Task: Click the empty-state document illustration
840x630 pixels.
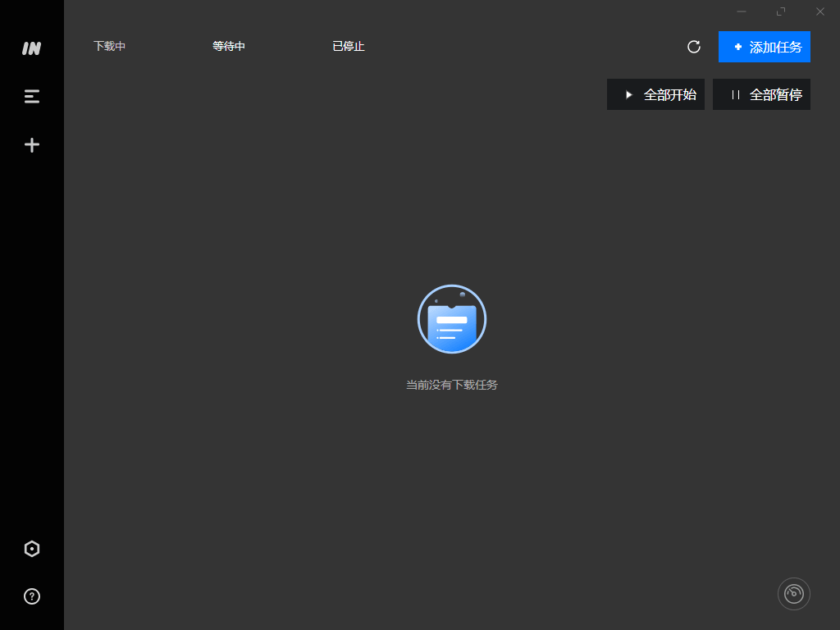Action: click(x=451, y=319)
